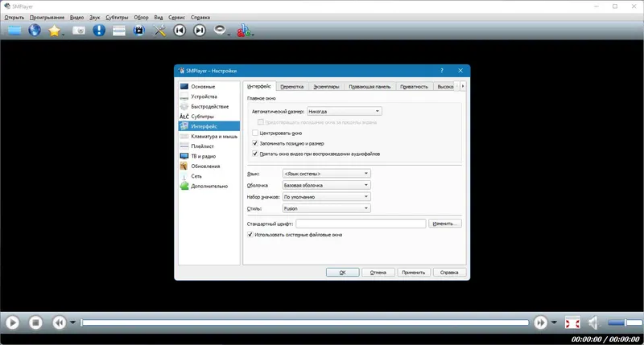
Task: Open the Сервис menu
Action: 176,17
